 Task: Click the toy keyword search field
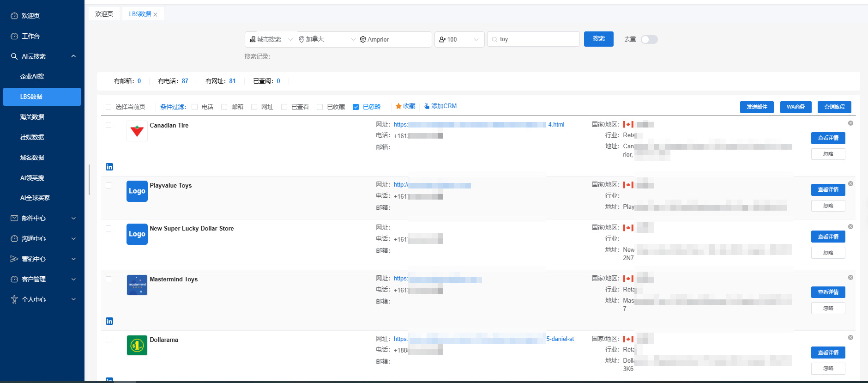coord(533,39)
